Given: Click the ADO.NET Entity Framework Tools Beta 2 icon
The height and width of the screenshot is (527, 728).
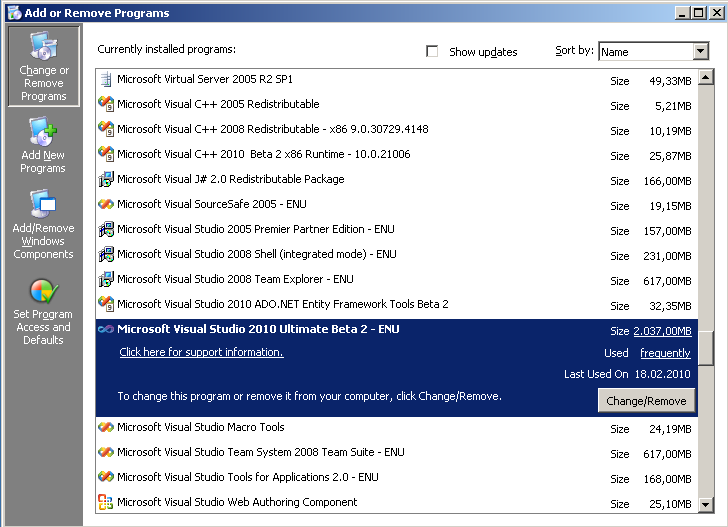Looking at the screenshot, I should pos(106,305).
